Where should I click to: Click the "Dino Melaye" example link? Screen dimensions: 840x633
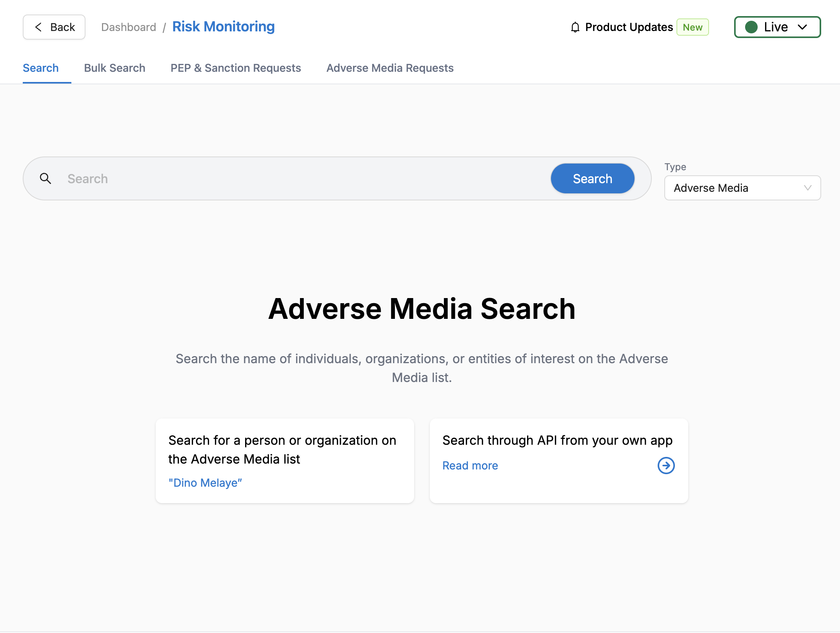[x=205, y=483]
